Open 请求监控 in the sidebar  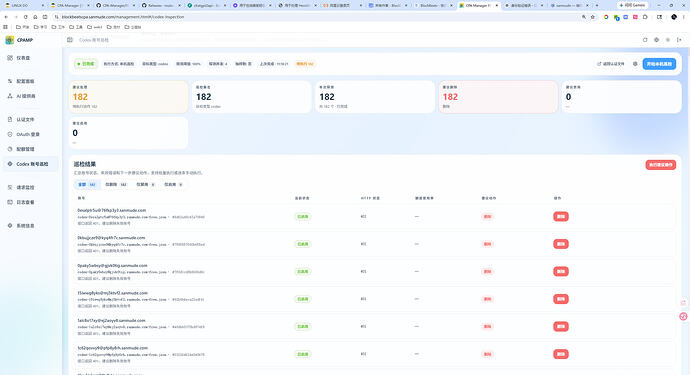30,188
